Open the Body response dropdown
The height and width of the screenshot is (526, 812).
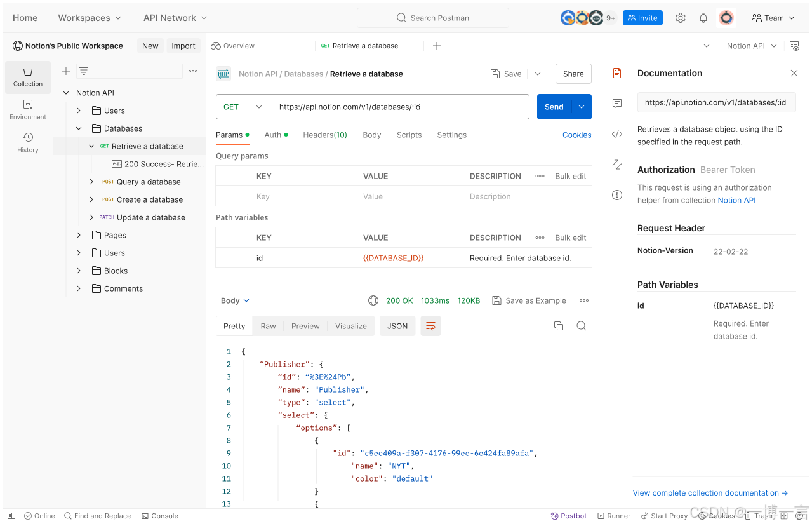coord(235,300)
